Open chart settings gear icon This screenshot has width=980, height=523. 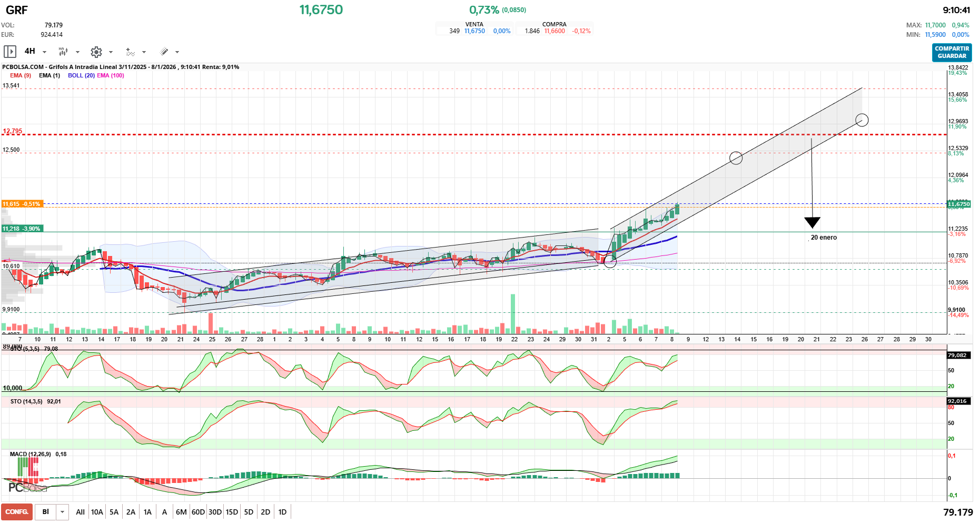96,52
